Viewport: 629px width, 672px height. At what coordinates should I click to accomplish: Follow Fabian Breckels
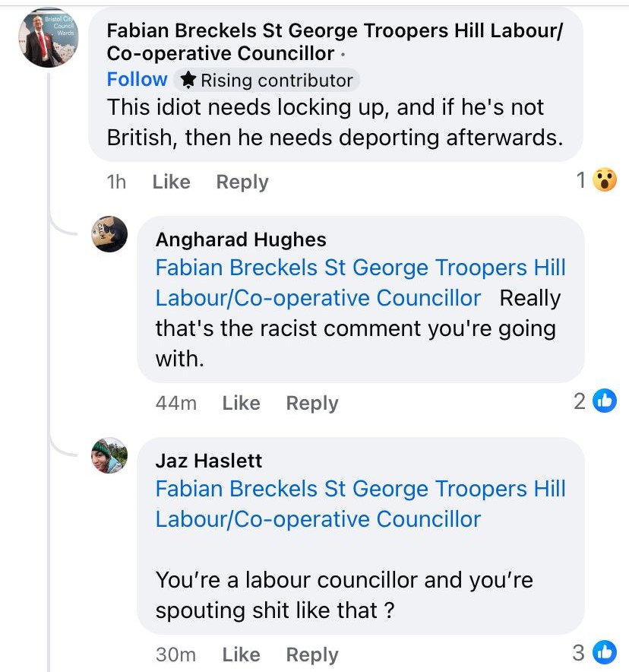pyautogui.click(x=137, y=79)
